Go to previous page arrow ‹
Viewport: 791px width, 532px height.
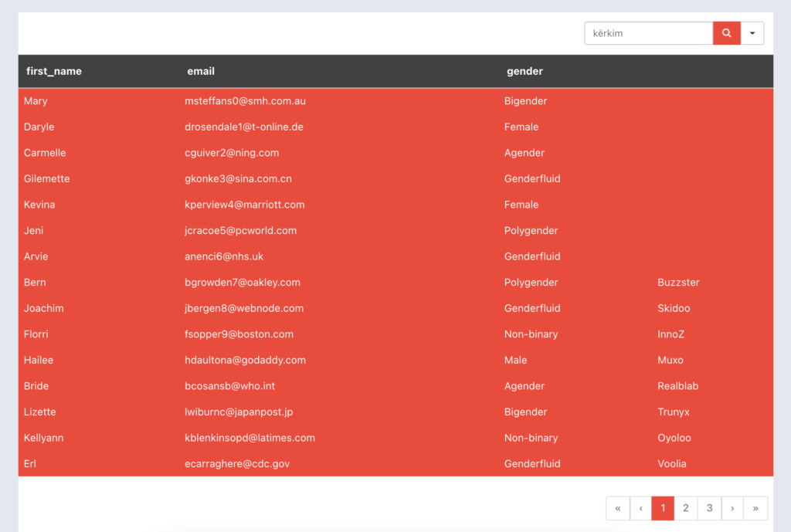point(640,508)
